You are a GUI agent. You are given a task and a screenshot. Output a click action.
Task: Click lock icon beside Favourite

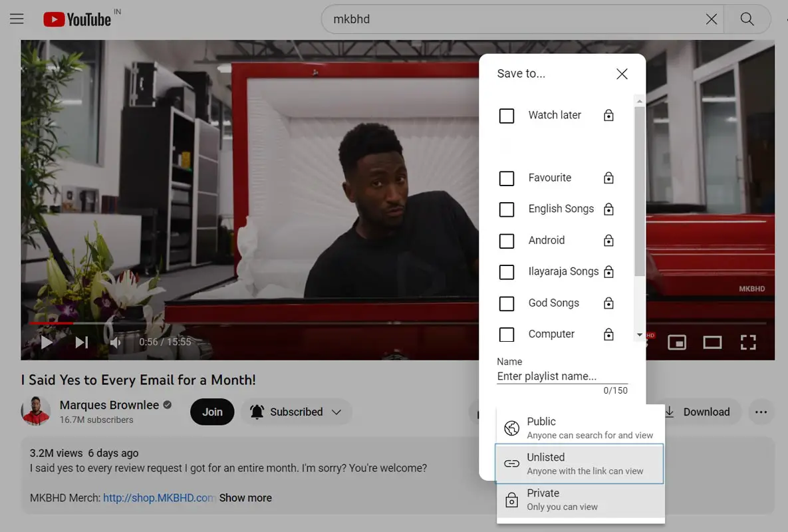[x=608, y=178]
